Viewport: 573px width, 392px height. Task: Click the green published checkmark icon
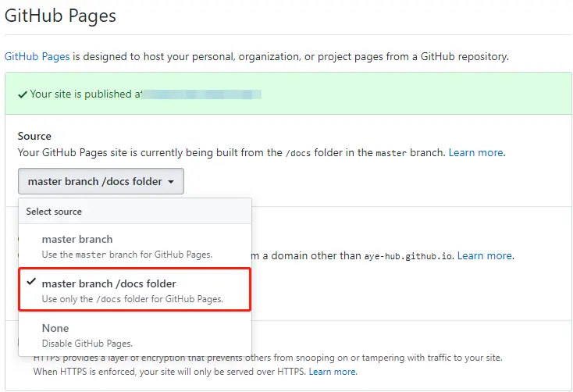click(x=23, y=94)
